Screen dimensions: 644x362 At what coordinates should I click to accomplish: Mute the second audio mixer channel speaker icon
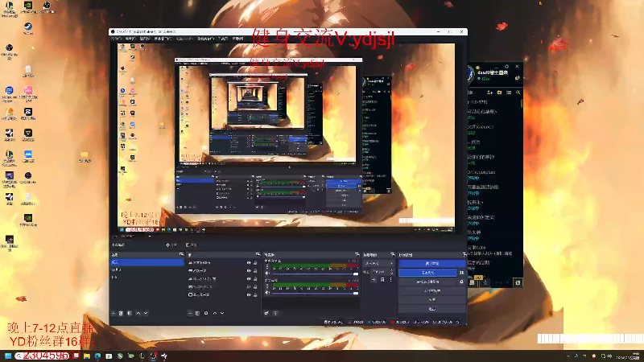point(267,293)
